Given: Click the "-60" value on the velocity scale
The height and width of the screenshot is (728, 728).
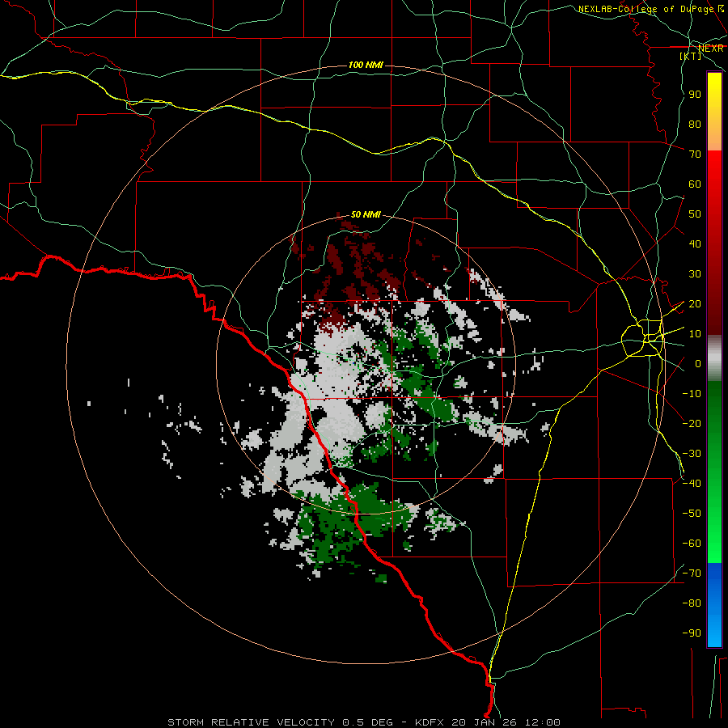Looking at the screenshot, I should [x=692, y=544].
